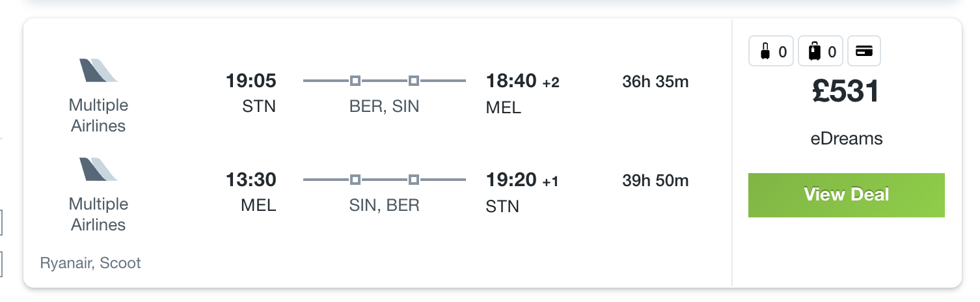Click outbound Multiple Airlines tail logo
The image size is (980, 302).
(99, 70)
